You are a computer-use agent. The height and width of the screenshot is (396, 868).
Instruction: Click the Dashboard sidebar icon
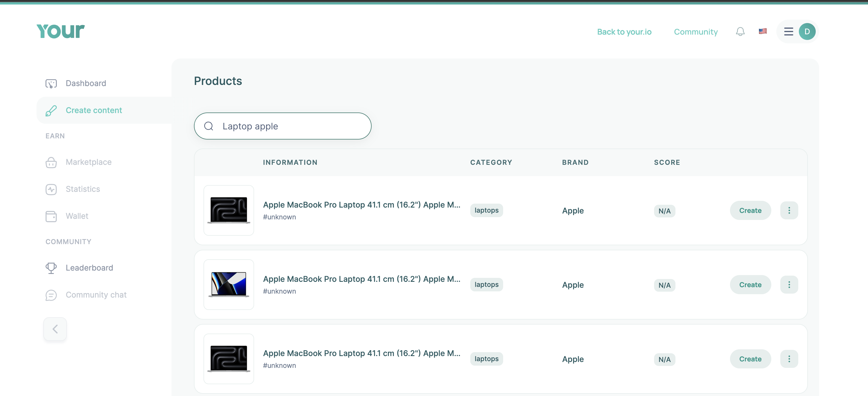[51, 83]
